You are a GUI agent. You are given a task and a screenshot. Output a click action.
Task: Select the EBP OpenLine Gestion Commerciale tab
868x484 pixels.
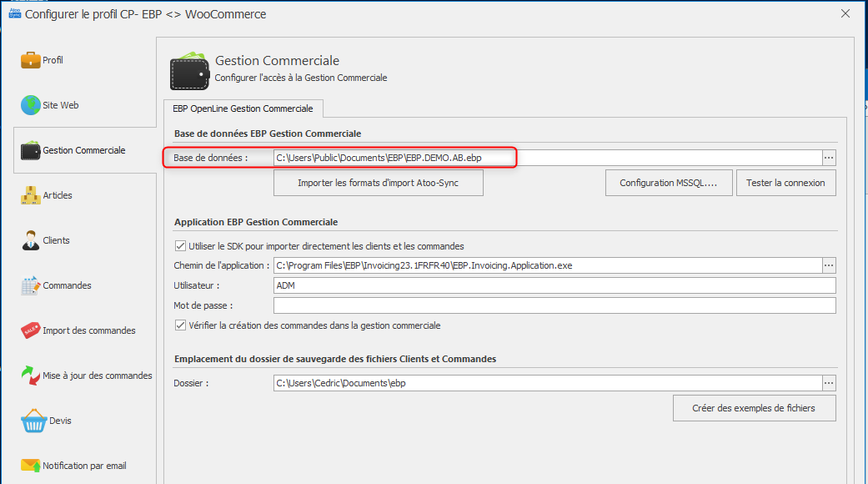click(243, 108)
